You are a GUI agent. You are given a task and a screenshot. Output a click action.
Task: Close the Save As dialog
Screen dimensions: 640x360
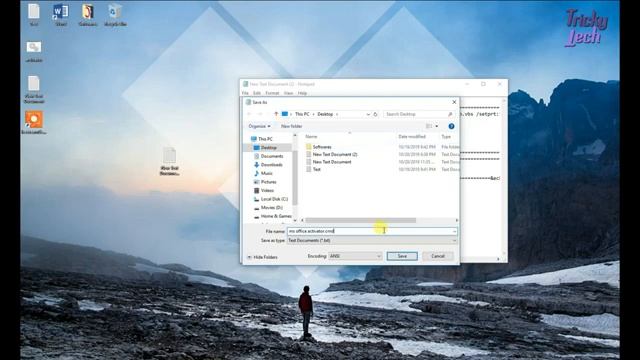454,102
